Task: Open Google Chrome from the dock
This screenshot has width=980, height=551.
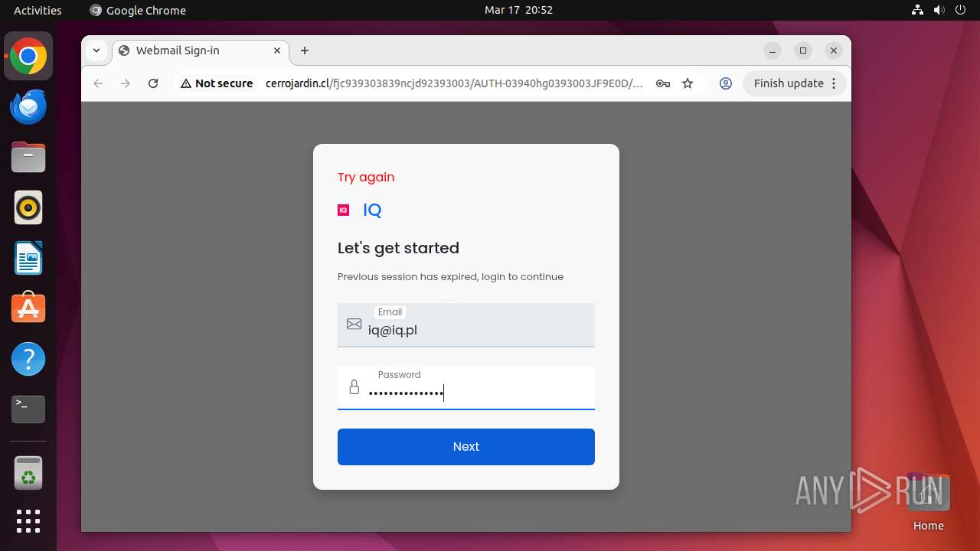Action: tap(28, 56)
